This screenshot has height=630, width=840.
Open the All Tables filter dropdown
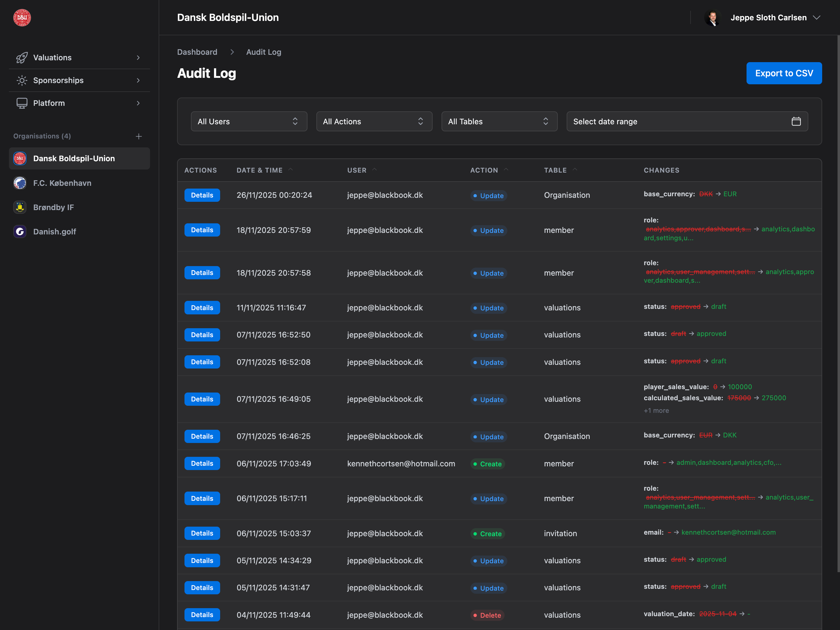[499, 122]
